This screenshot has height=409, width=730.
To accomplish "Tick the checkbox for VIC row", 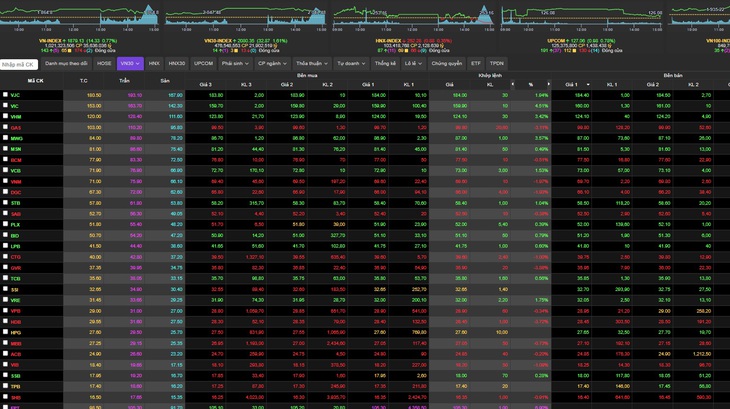I will [x=6, y=105].
